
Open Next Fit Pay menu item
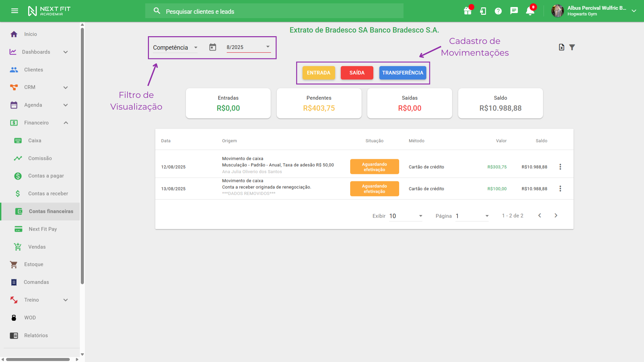tap(43, 229)
